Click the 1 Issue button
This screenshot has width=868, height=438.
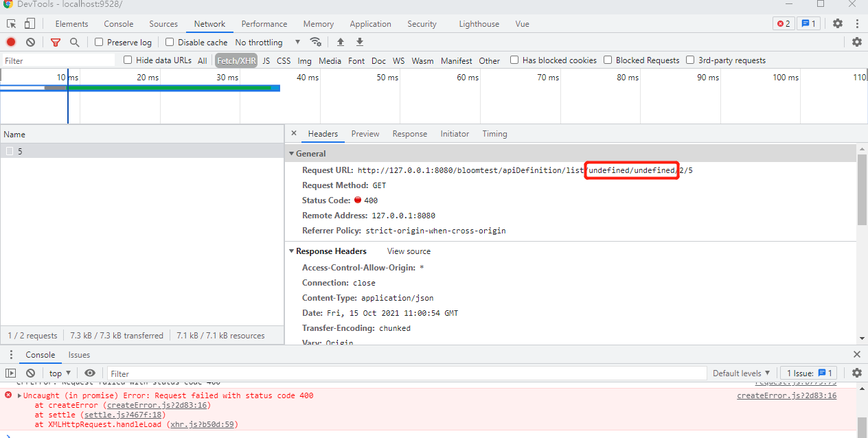(810, 373)
